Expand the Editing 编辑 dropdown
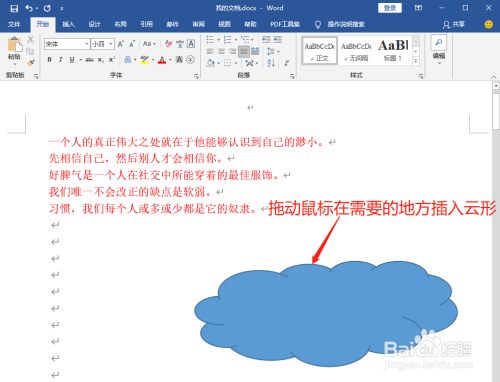 click(x=439, y=50)
